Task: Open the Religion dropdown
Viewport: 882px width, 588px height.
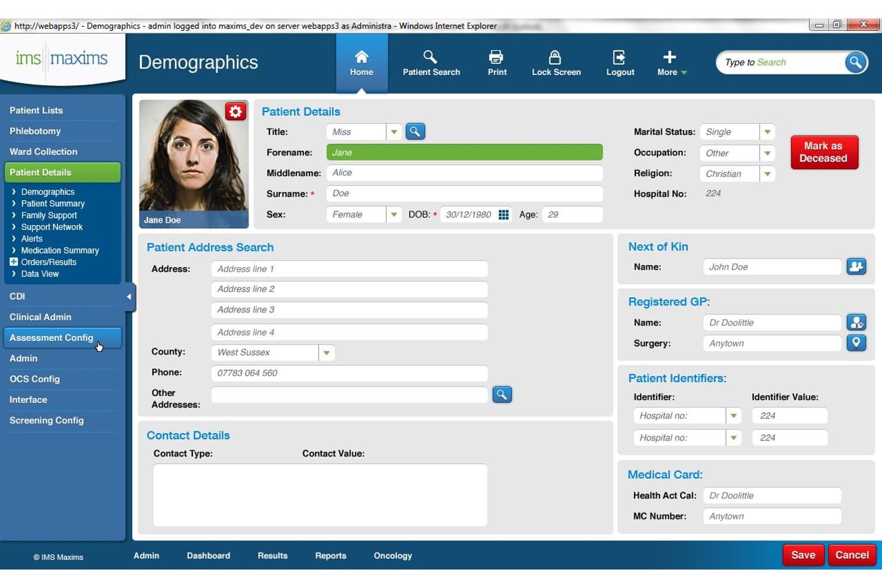Action: (x=768, y=174)
